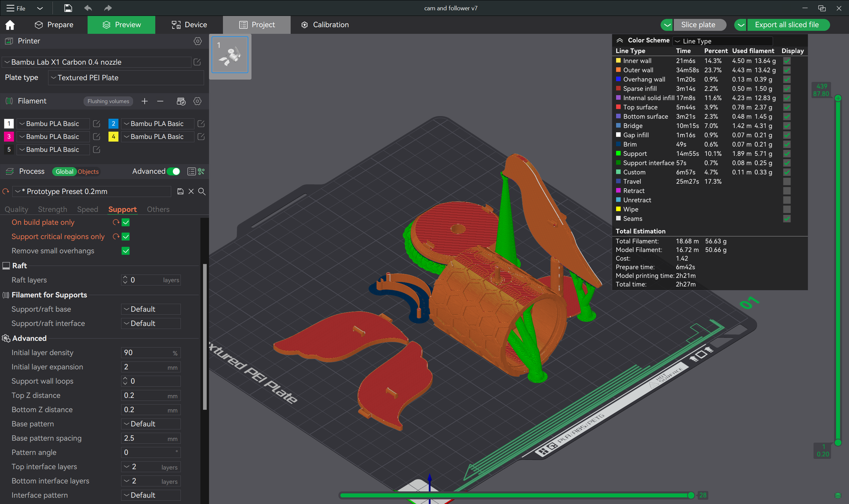Click the layers icon in bottom corner
This screenshot has width=849, height=504.
coord(838,495)
